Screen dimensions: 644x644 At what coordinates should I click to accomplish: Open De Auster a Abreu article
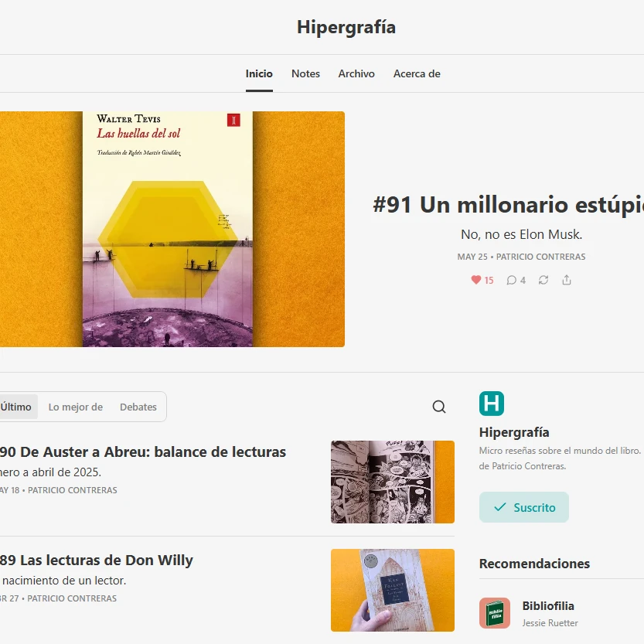point(143,451)
